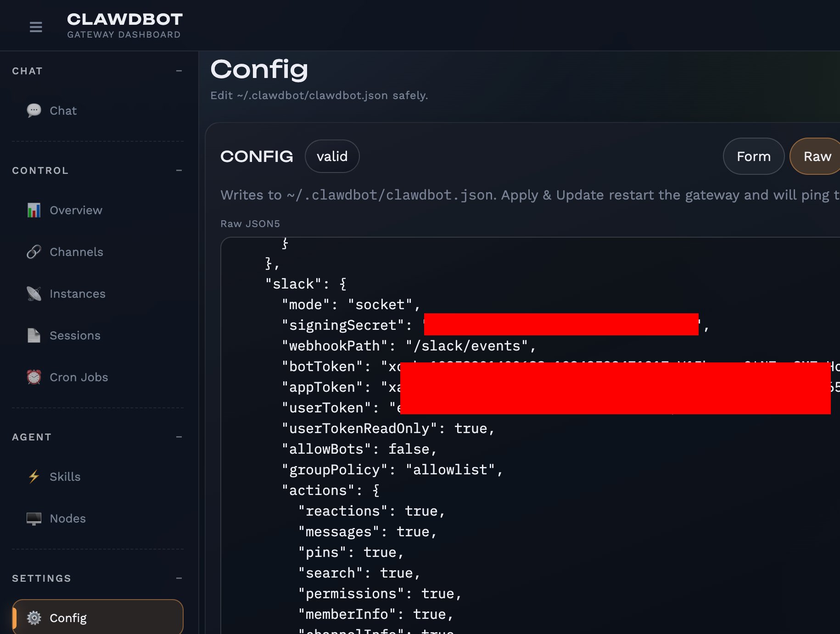Screen dimensions: 840x634
Task: Open the Sessions page label
Action: tap(75, 335)
